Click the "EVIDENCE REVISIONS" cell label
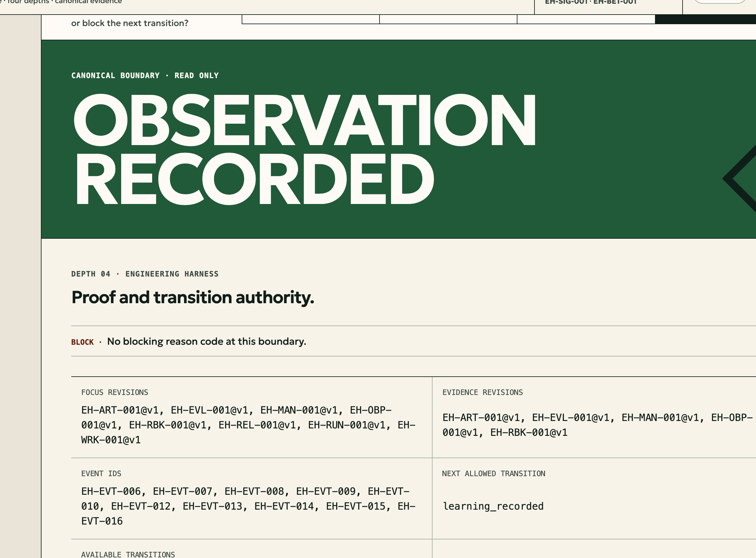Screen dimensions: 756x558 tap(483, 392)
